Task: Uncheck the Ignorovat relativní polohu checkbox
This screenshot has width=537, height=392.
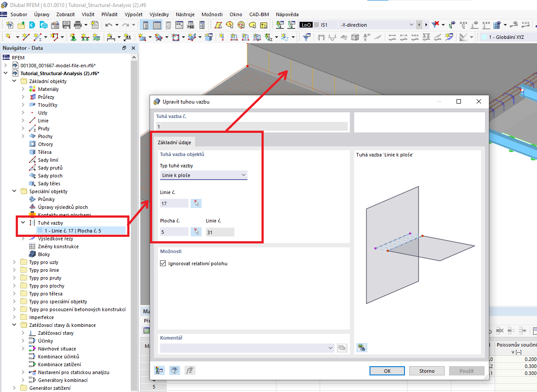Action: click(163, 263)
